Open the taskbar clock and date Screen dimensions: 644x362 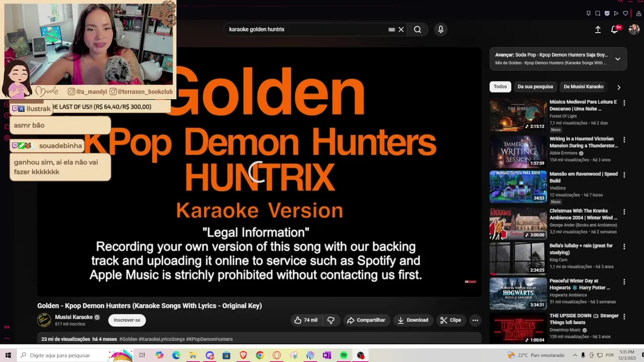627,355
